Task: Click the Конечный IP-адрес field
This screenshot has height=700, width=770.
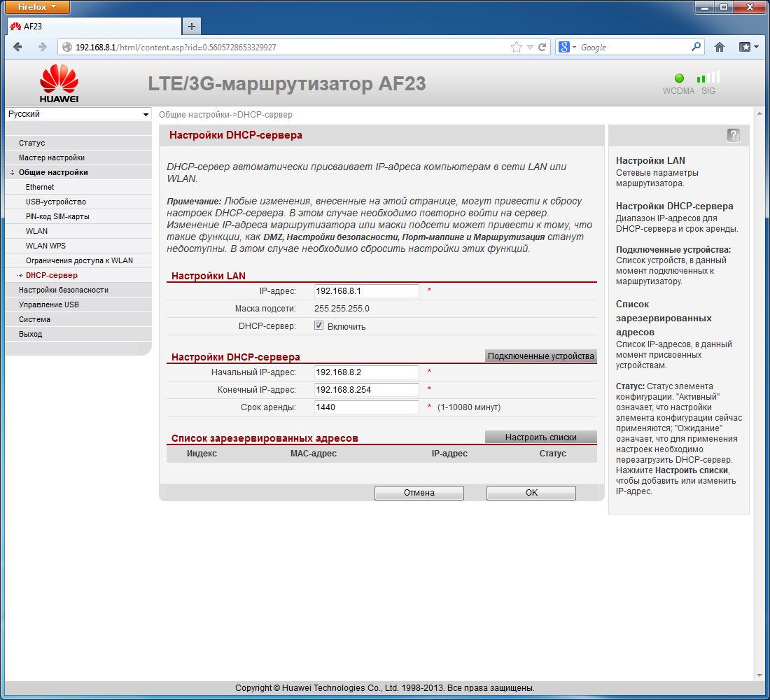Action: [x=366, y=390]
